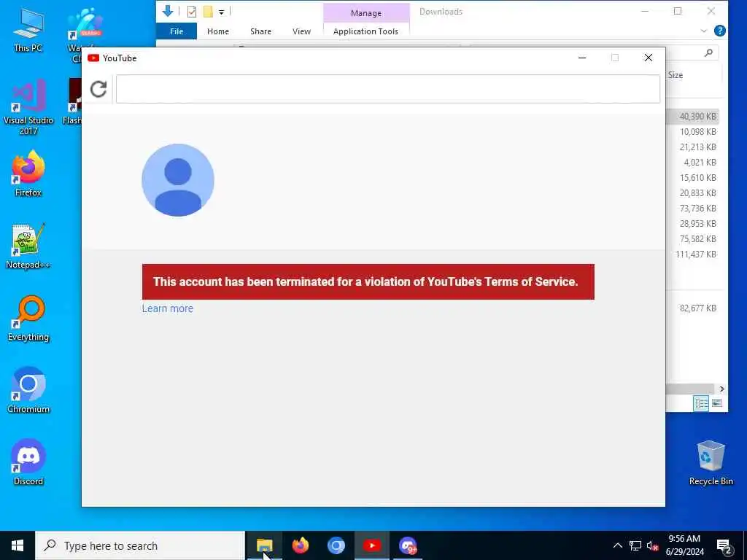Select the Discord desktop shortcut
The width and height of the screenshot is (747, 560).
click(x=28, y=462)
